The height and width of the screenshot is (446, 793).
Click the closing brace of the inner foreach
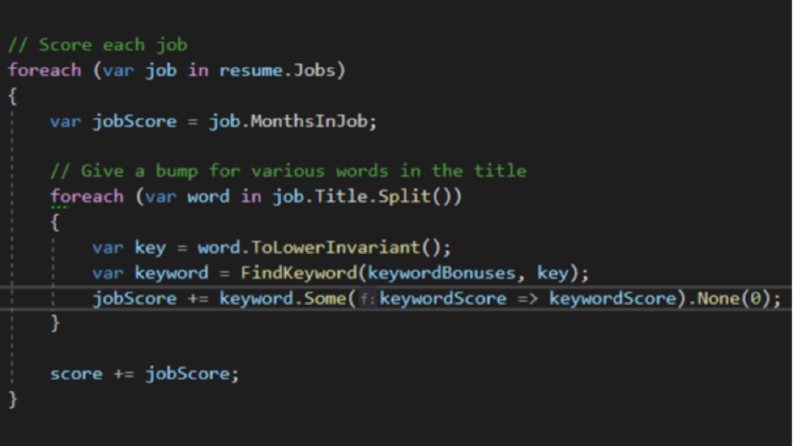pos(55,323)
